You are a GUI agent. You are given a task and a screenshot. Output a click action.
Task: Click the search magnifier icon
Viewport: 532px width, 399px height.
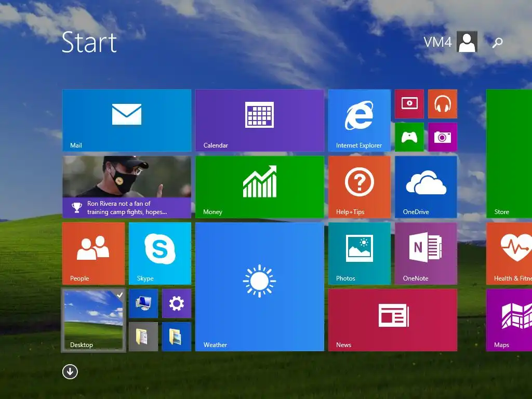pyautogui.click(x=497, y=43)
